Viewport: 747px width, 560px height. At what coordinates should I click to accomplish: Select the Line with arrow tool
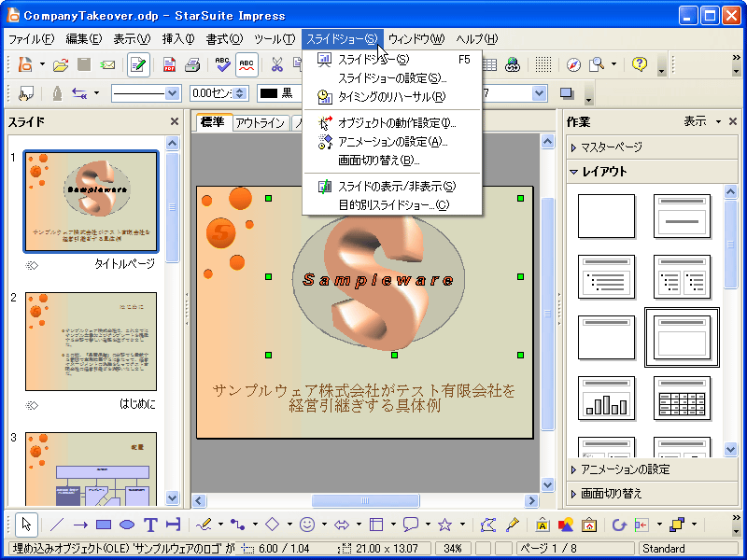[x=80, y=525]
